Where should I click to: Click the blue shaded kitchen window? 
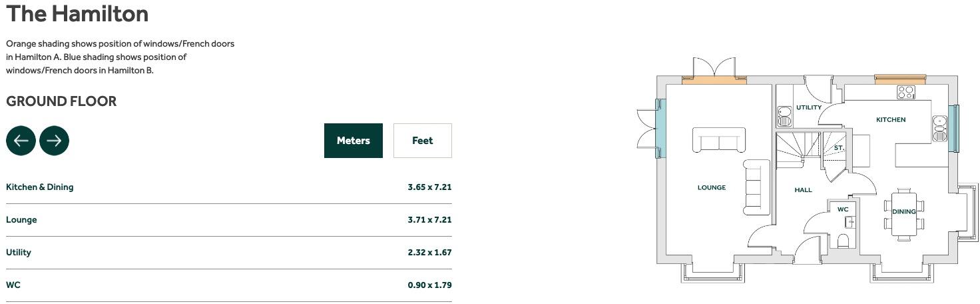point(953,127)
